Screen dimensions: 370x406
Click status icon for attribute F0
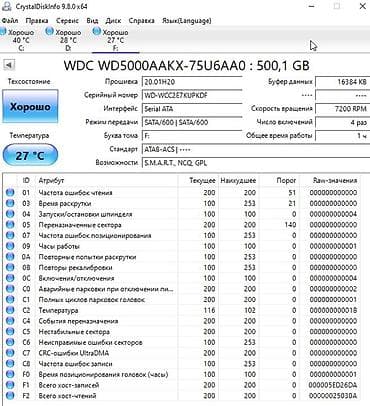(x=10, y=374)
